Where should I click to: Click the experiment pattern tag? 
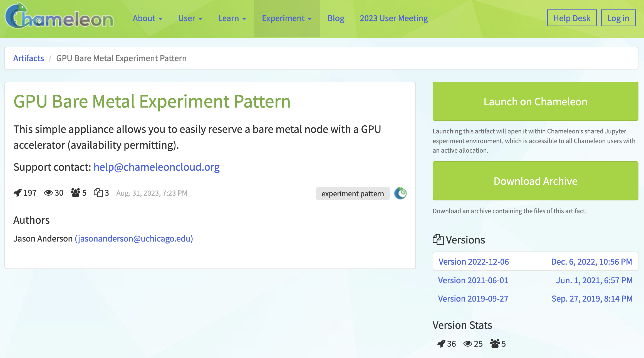[353, 193]
